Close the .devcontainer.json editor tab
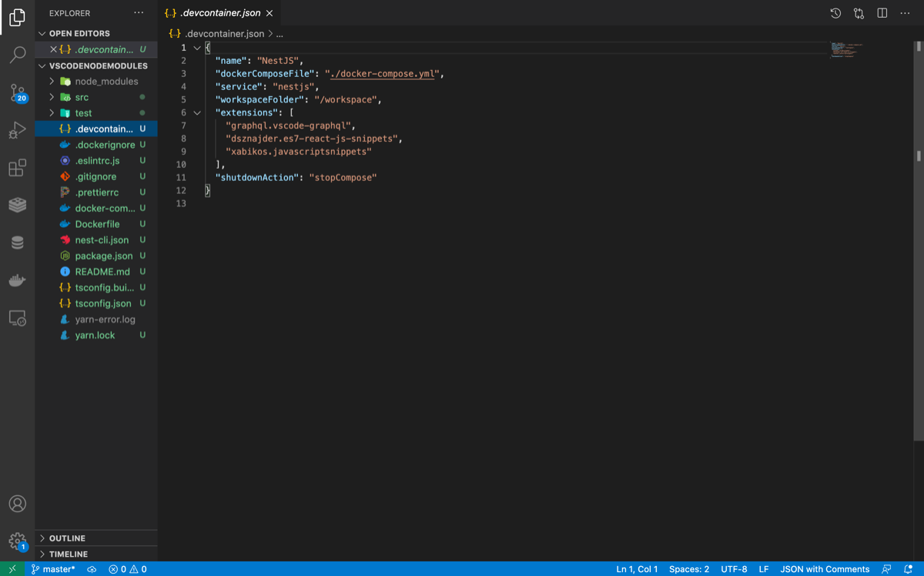This screenshot has width=924, height=576. tap(269, 13)
